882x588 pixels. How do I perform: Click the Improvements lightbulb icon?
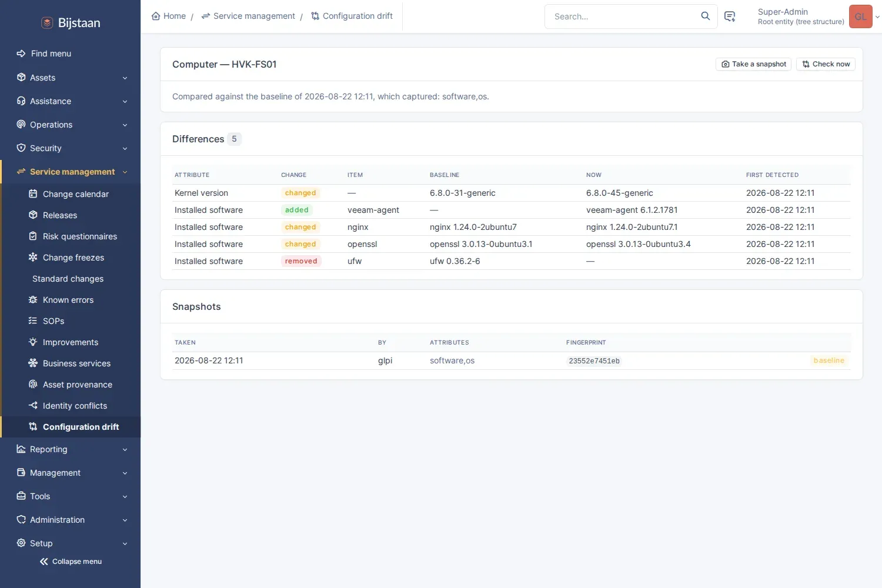33,342
